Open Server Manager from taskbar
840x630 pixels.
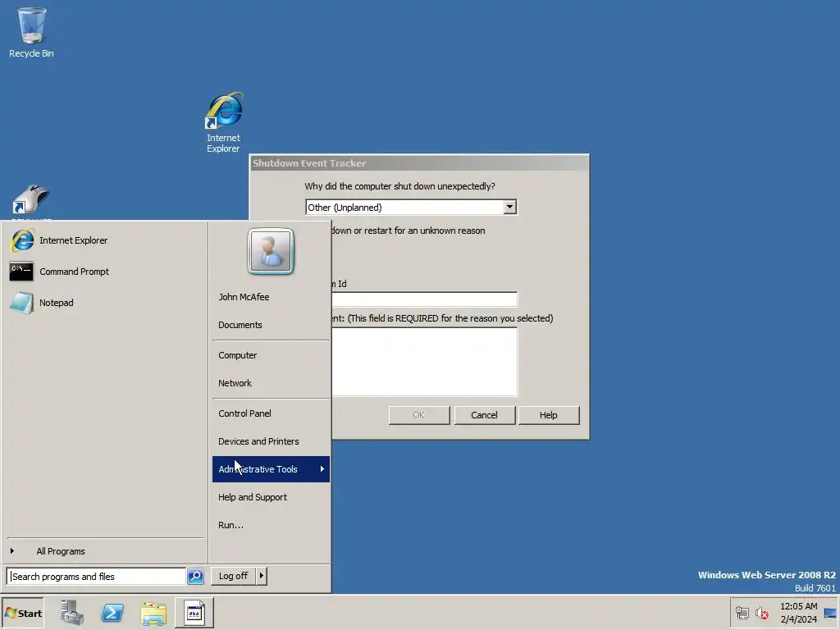coord(72,612)
